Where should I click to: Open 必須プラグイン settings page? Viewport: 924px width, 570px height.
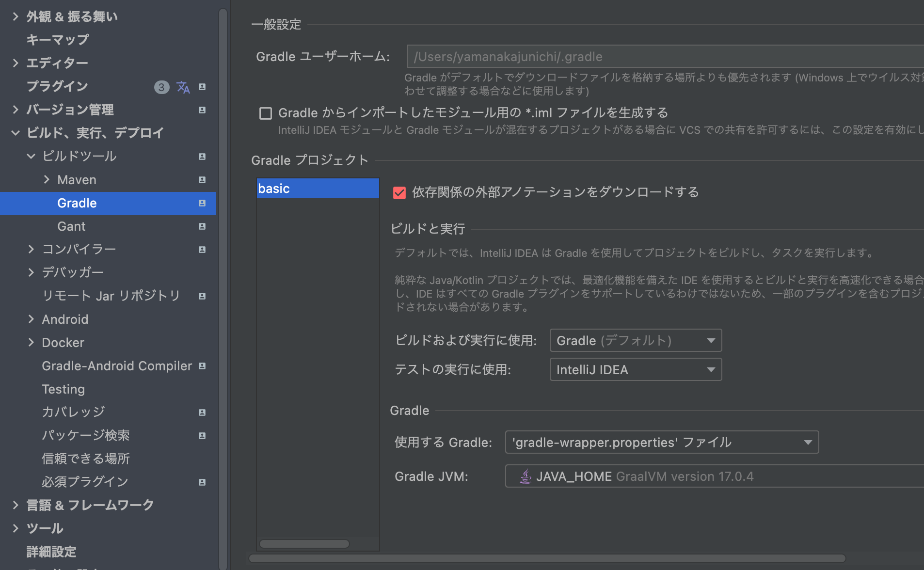pyautogui.click(x=85, y=482)
